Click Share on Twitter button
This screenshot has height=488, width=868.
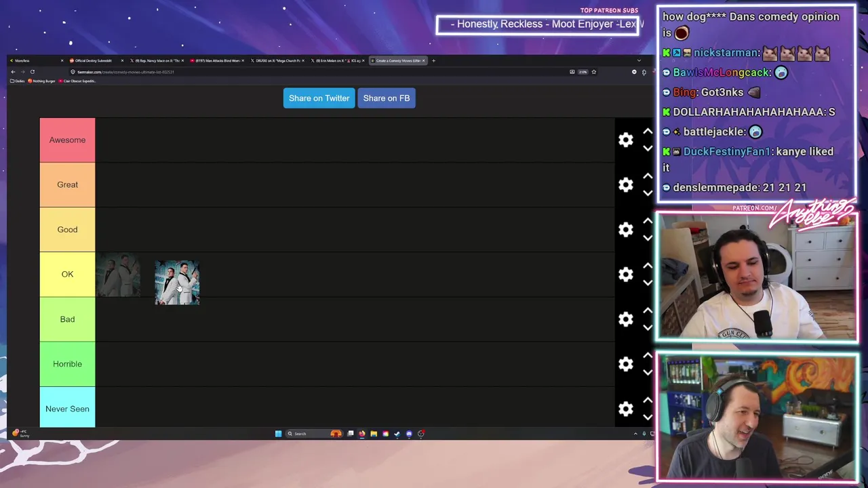click(319, 98)
